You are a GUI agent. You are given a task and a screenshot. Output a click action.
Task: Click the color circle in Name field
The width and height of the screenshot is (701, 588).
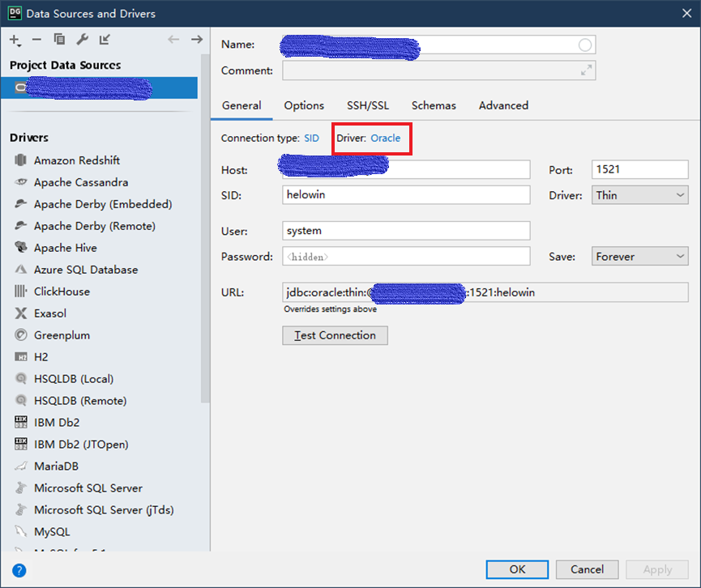coord(585,45)
